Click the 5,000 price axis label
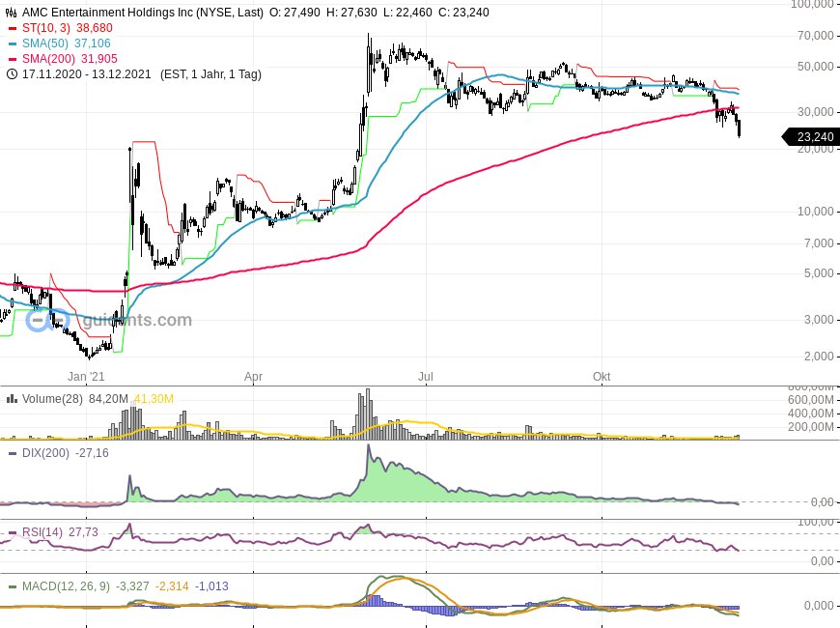 point(819,273)
